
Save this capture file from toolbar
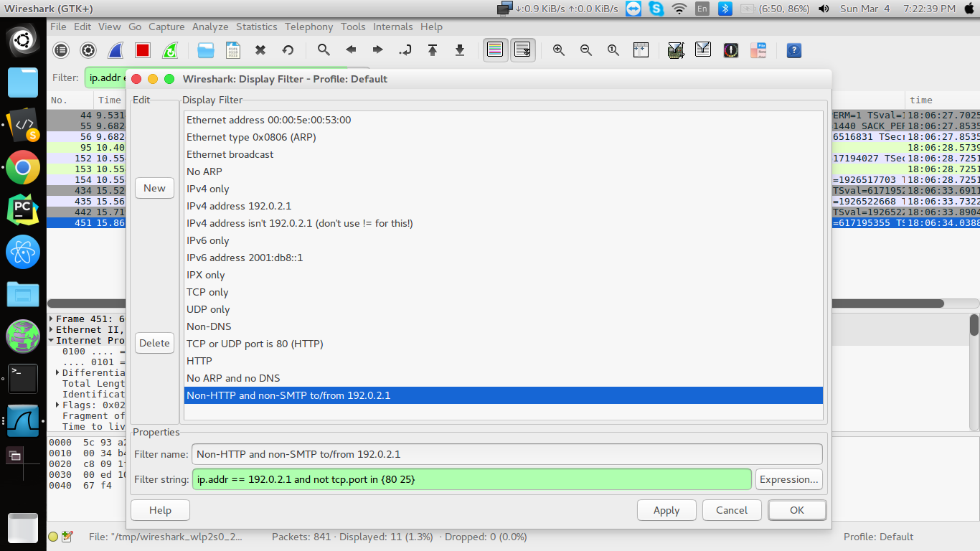[x=233, y=50]
